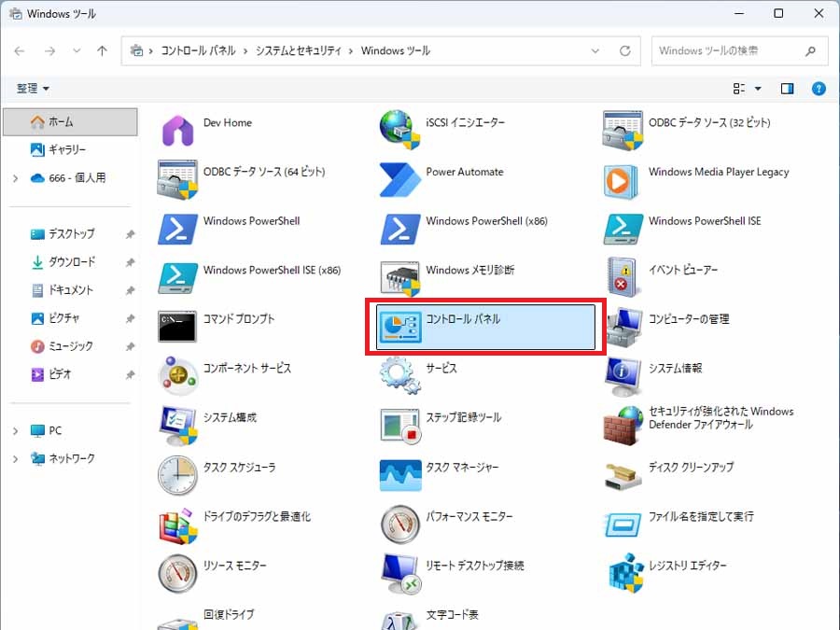The image size is (840, 630).
Task: Expand breadcrumb arrow after システムとセキュリティ
Action: coord(351,51)
